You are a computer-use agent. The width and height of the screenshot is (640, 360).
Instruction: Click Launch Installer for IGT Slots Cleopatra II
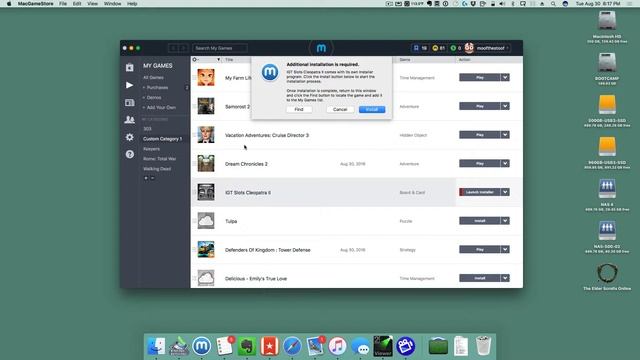480,192
